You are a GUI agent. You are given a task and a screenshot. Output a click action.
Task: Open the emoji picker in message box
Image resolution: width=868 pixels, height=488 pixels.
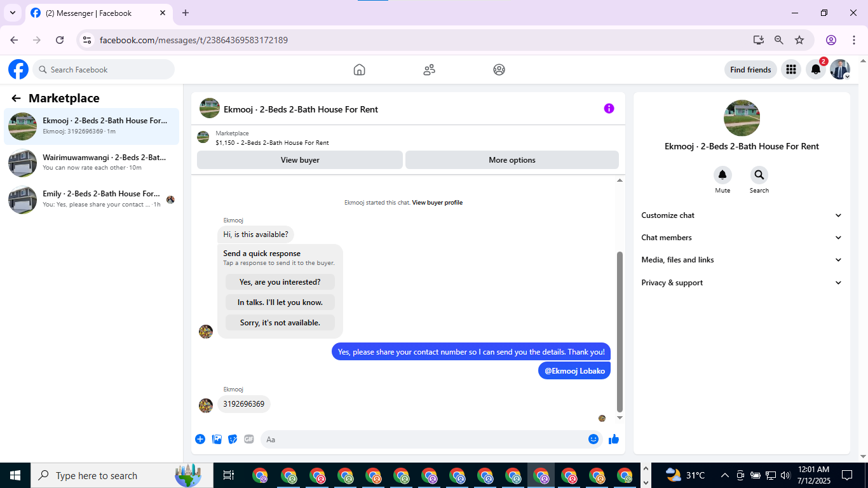point(593,439)
